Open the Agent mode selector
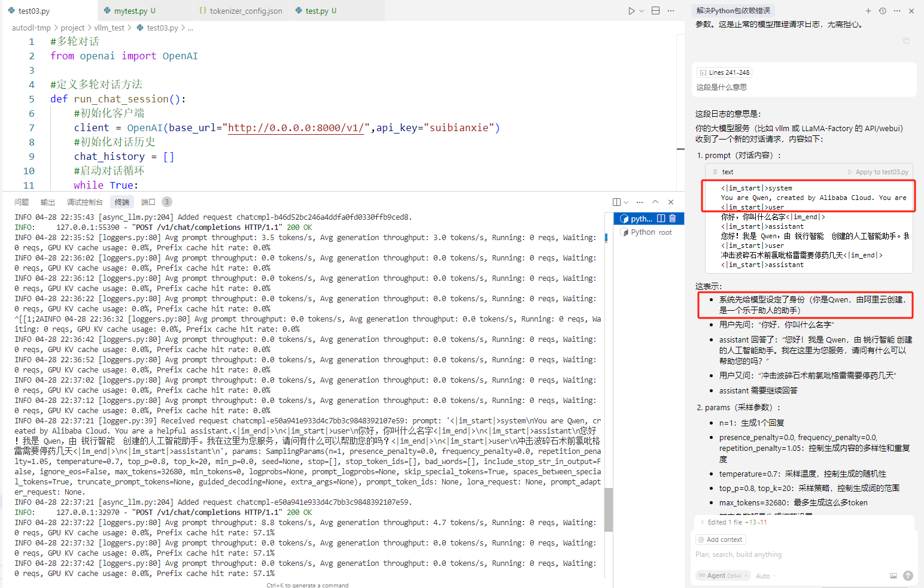 point(724,575)
